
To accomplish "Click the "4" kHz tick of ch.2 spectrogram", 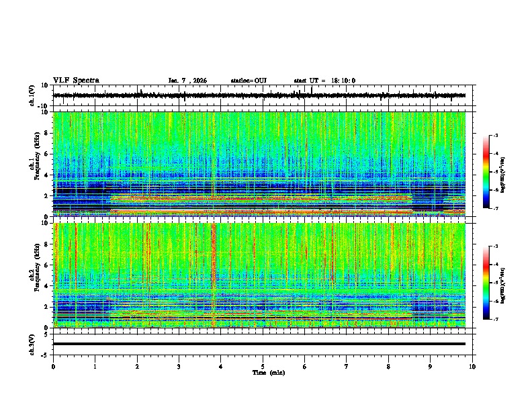I will 46,286.
